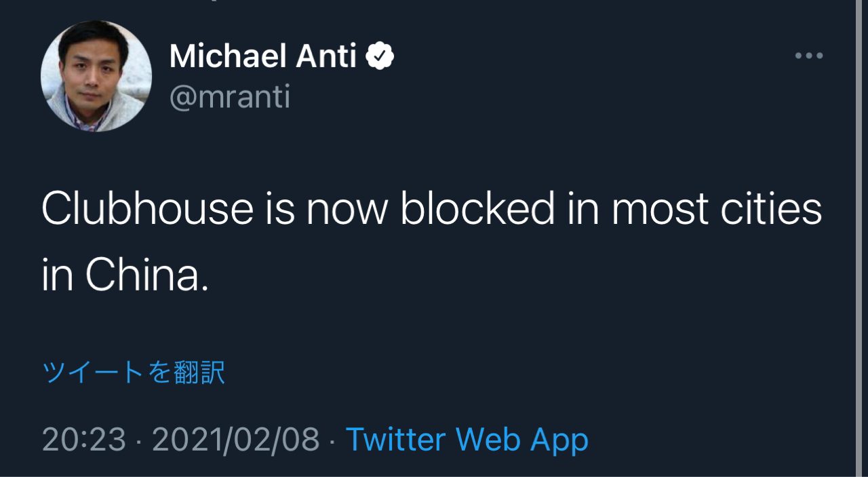Click the 2021/02/08 date

click(x=235, y=440)
